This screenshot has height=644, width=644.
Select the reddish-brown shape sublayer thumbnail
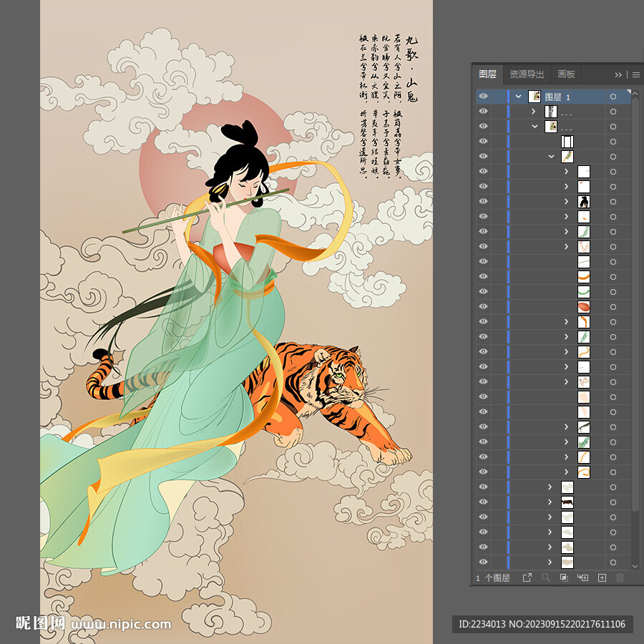coord(584,307)
